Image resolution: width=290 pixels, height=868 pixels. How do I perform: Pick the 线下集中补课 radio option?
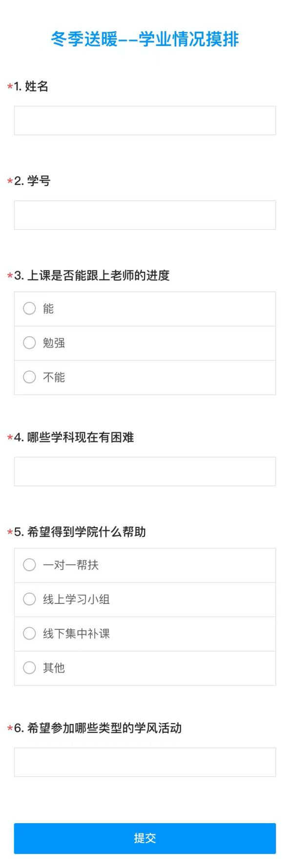145,634
